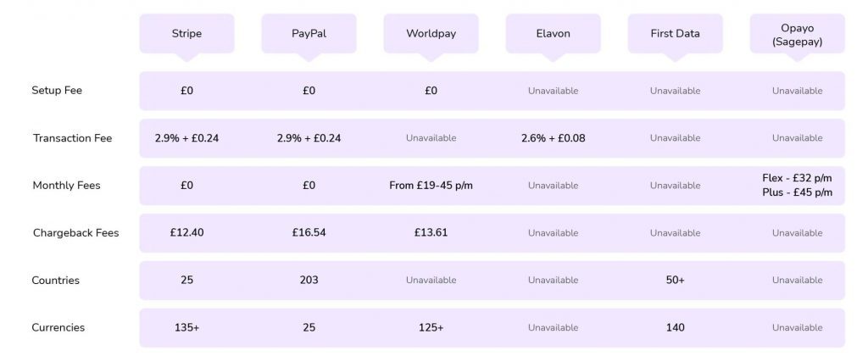The image size is (868, 362).
Task: Select the Currencies row label
Action: pyautogui.click(x=58, y=328)
